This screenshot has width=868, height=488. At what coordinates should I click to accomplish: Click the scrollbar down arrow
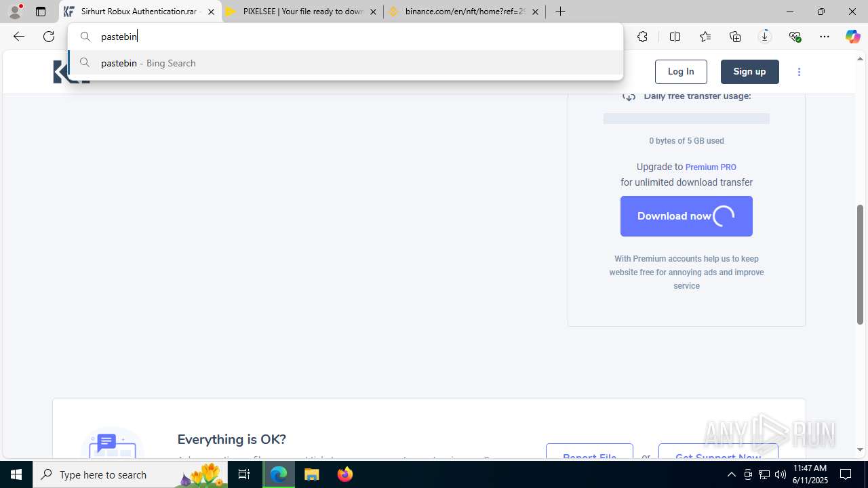coord(861,450)
